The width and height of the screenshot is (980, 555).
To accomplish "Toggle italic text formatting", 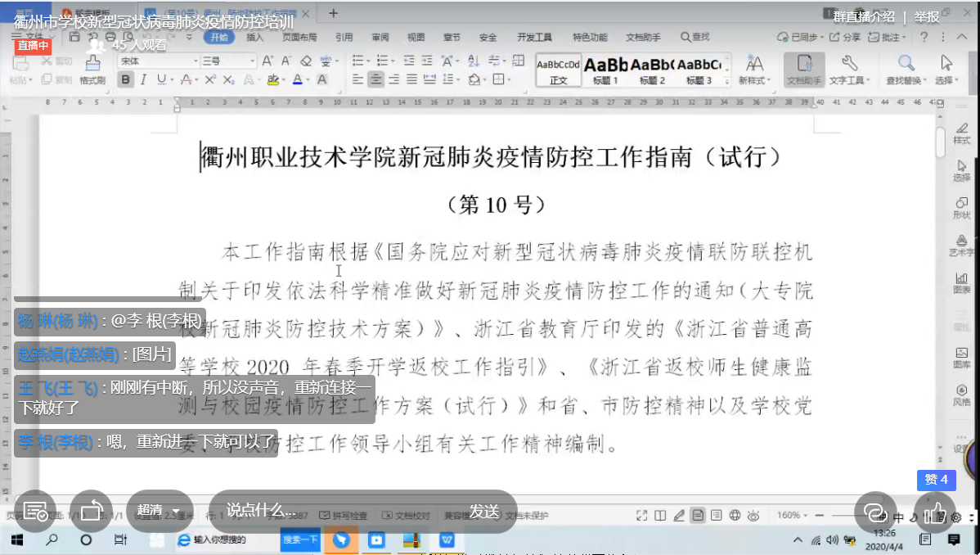I will (143, 79).
